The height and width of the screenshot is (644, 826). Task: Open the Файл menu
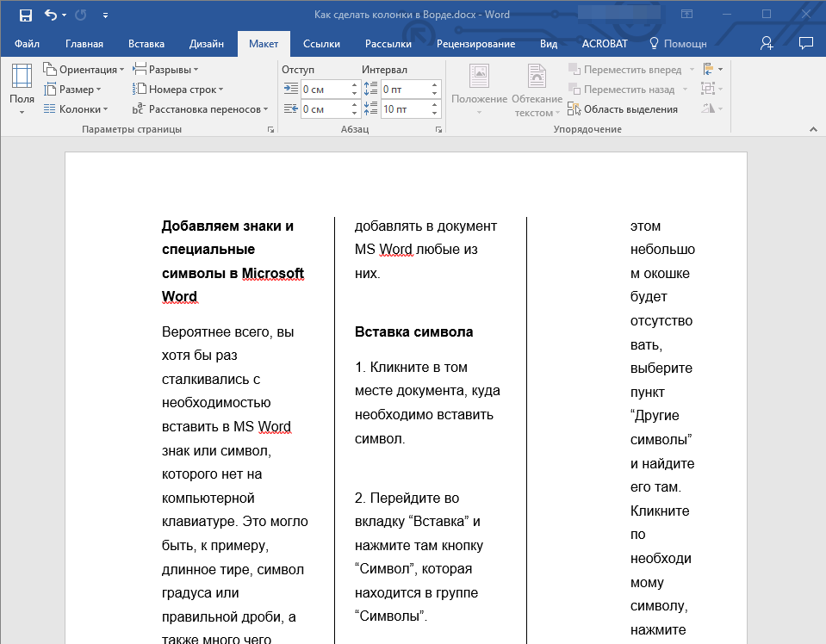coord(27,44)
